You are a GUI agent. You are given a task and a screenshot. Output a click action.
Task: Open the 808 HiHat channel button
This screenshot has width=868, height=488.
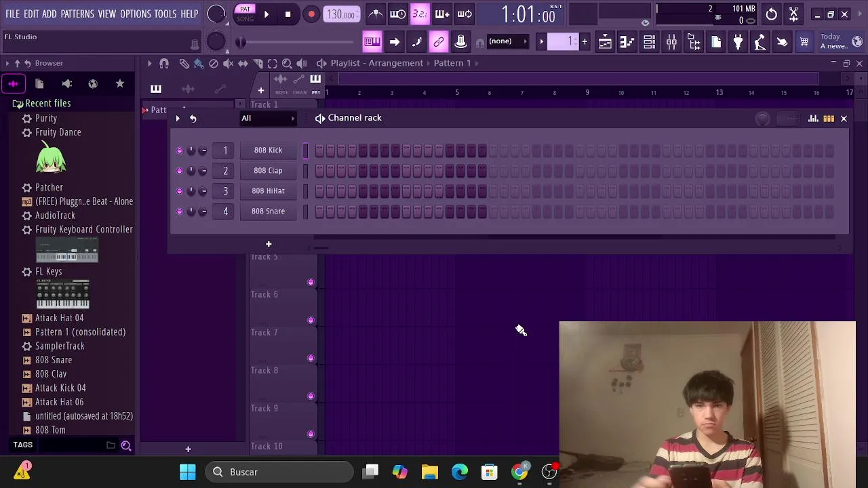[x=269, y=191]
